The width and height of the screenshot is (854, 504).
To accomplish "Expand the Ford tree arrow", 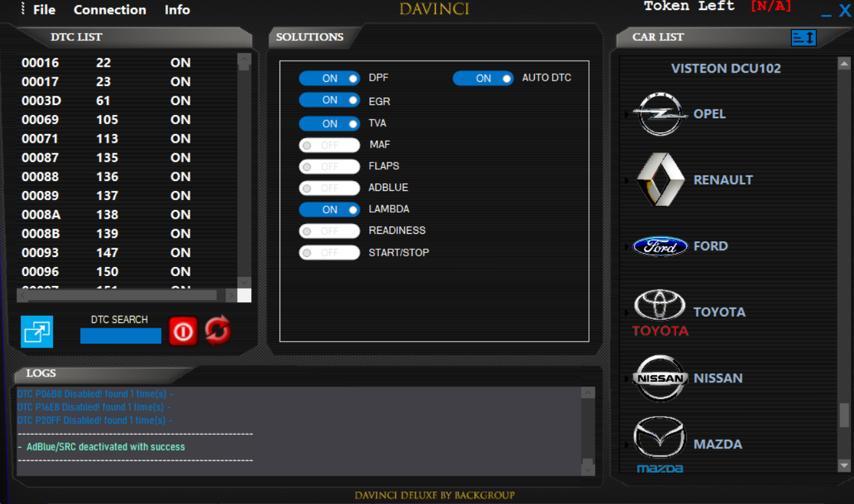I will click(627, 246).
